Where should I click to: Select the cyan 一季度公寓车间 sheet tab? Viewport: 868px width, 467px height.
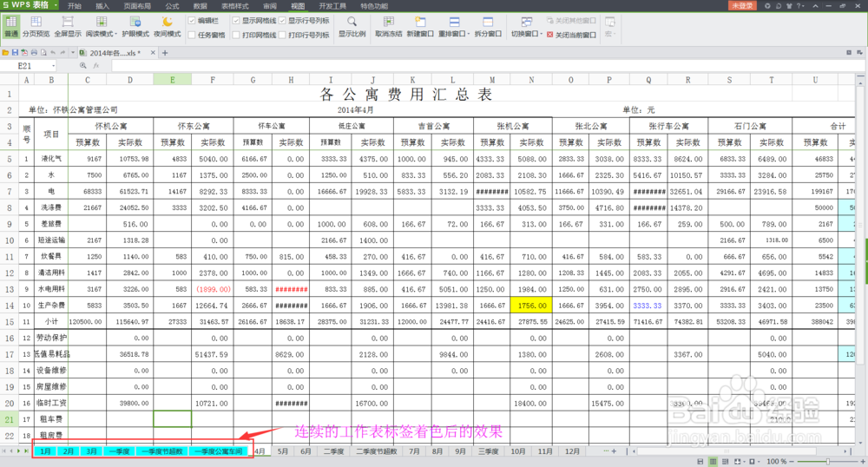tap(220, 451)
